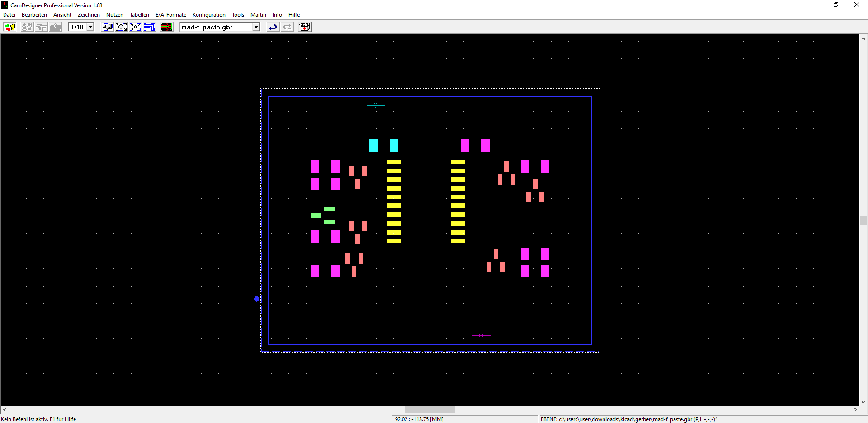The height and width of the screenshot is (423, 868).
Task: Open the E/A-Formate menu
Action: click(x=170, y=15)
